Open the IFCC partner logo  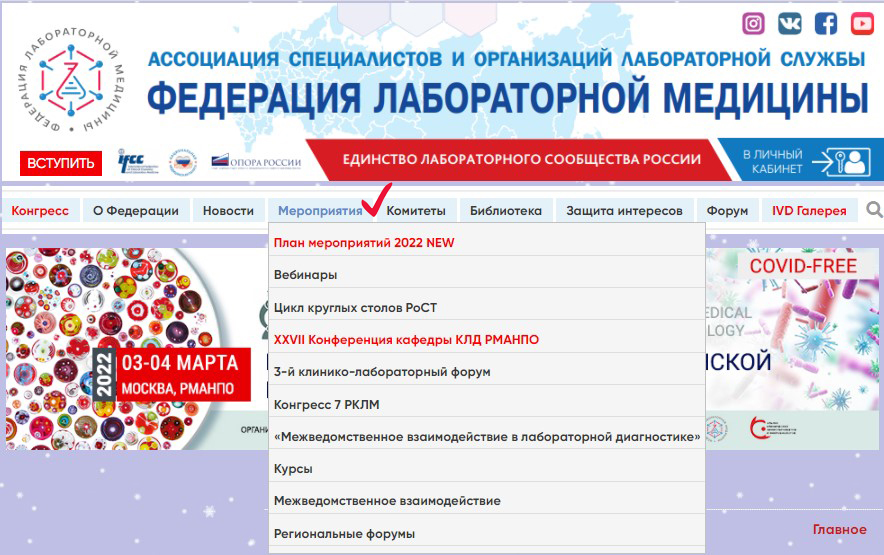(137, 162)
